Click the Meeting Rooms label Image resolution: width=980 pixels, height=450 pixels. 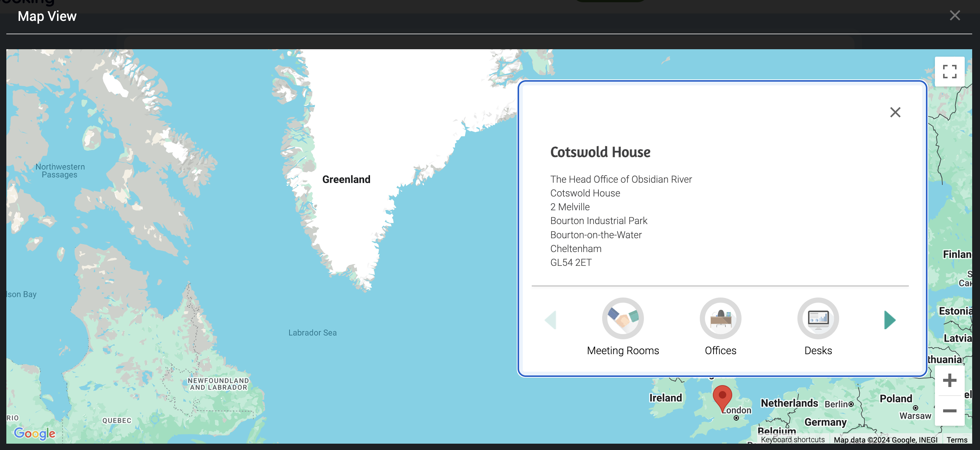623,350
